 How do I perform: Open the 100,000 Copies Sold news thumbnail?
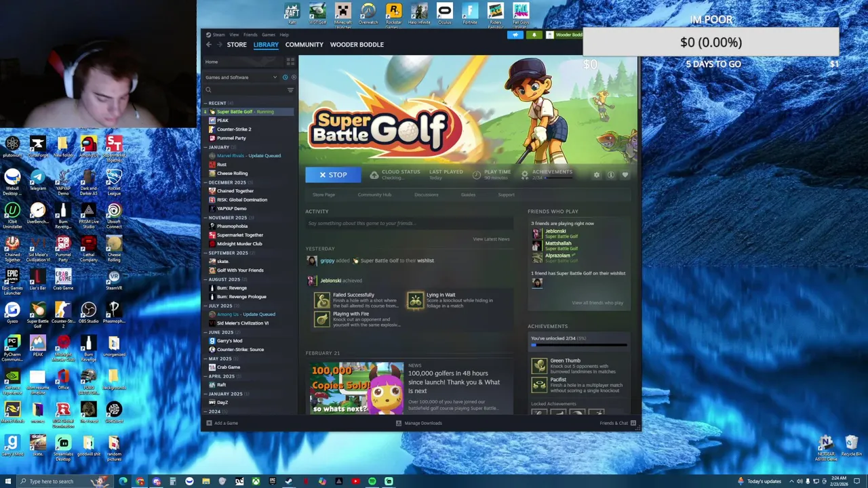pos(356,388)
